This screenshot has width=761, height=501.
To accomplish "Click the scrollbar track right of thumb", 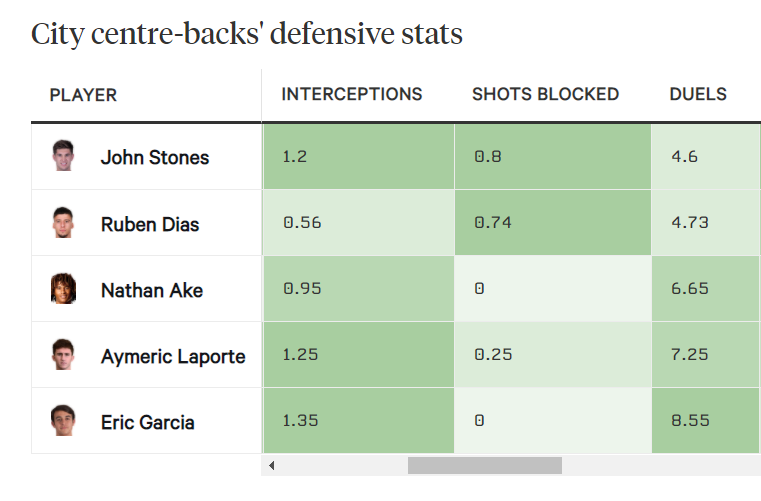I will click(x=660, y=465).
